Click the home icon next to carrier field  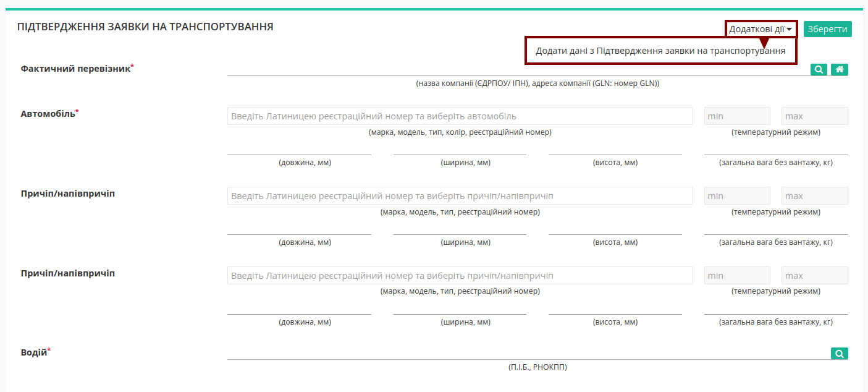(840, 70)
